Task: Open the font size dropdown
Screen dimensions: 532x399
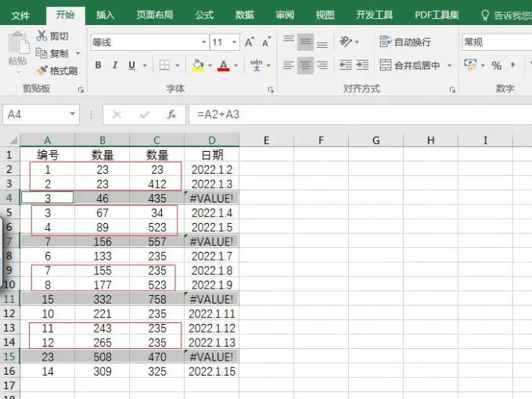Action: click(x=235, y=42)
